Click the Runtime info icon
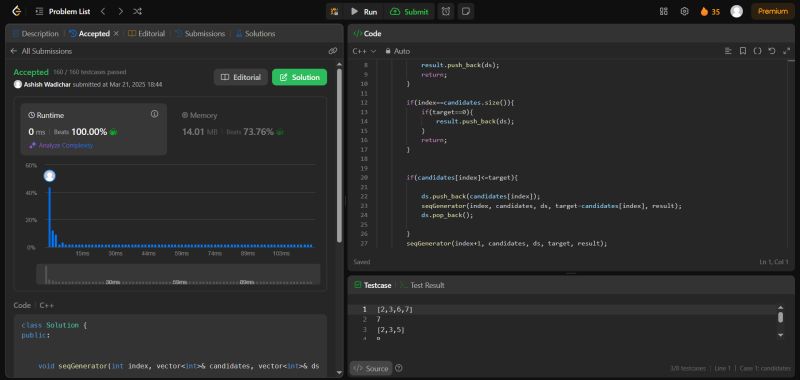The width and height of the screenshot is (800, 380). click(x=154, y=114)
